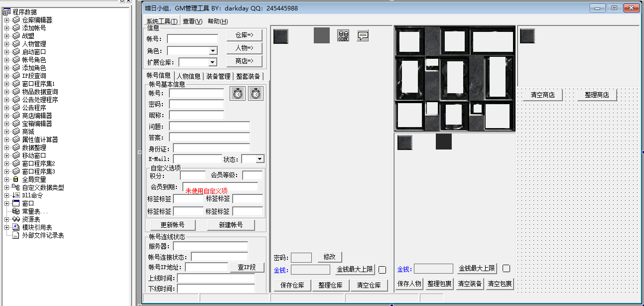Image resolution: width=644 pixels, height=306 pixels.
Task: Select the 全局变量 icon in tree
Action: [16, 179]
